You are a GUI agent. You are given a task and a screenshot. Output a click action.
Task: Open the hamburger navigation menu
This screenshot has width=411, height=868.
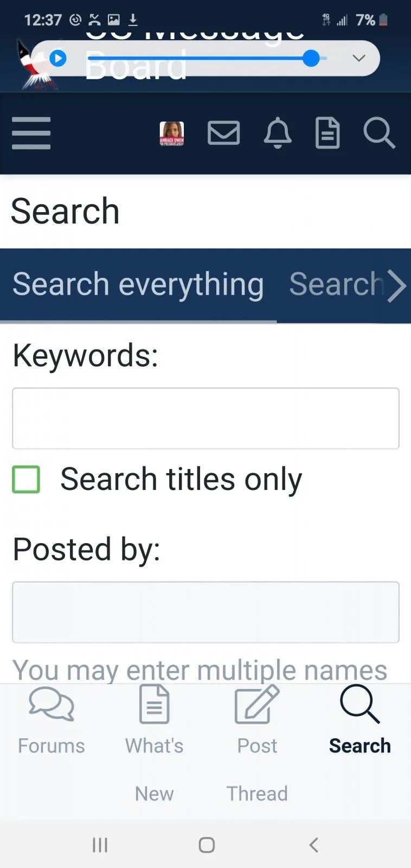31,133
